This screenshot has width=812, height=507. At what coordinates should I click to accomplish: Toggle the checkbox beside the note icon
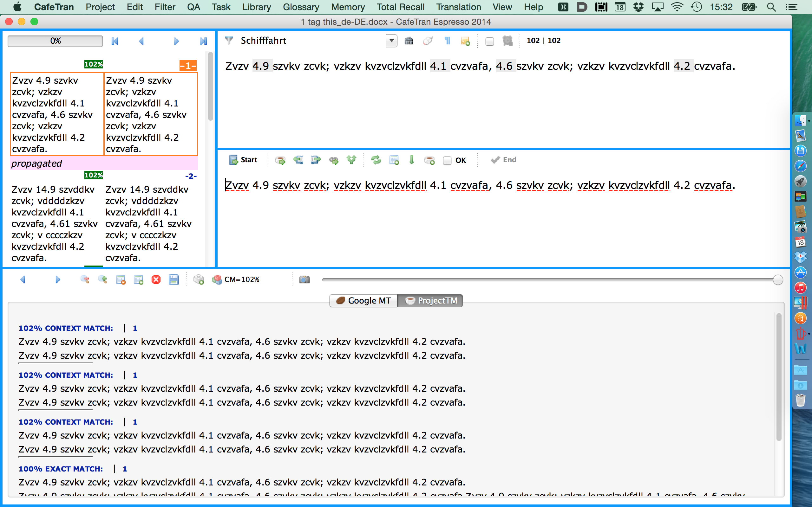[489, 41]
